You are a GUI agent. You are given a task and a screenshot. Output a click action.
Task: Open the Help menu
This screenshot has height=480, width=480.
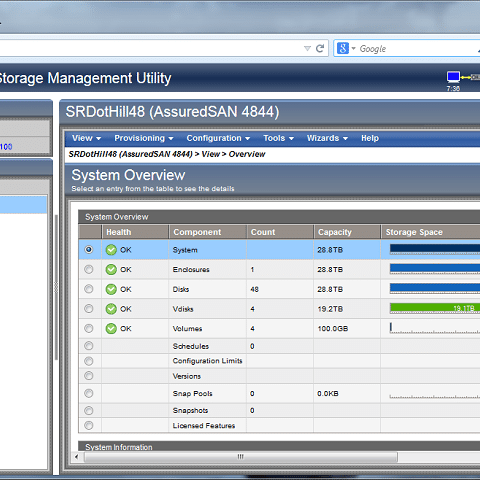370,138
